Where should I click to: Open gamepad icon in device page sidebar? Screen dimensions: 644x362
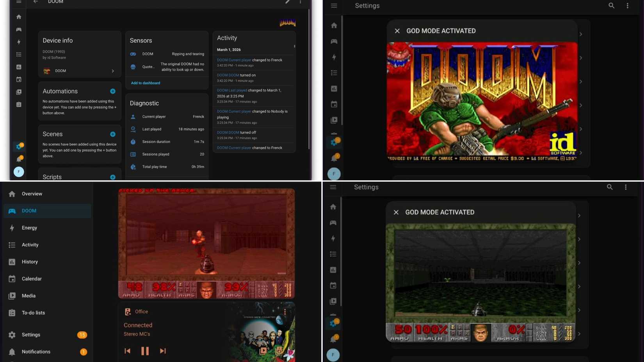click(19, 30)
